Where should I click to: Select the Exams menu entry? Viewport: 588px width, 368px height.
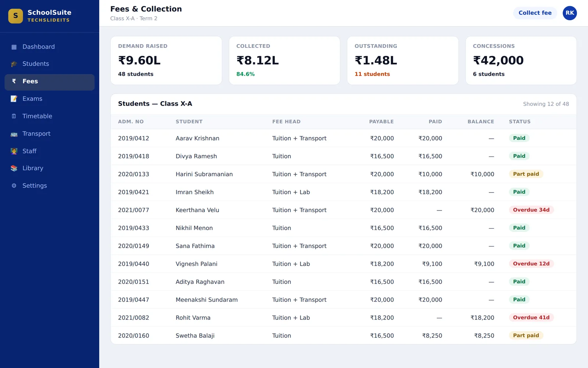(49, 99)
